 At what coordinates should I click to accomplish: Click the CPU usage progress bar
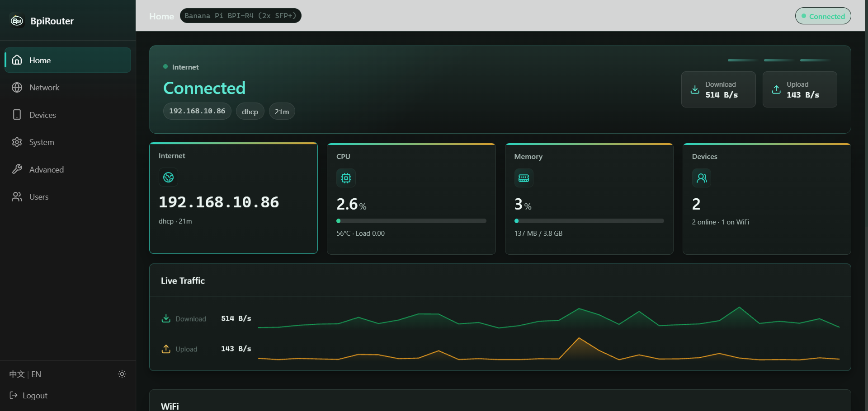click(411, 221)
